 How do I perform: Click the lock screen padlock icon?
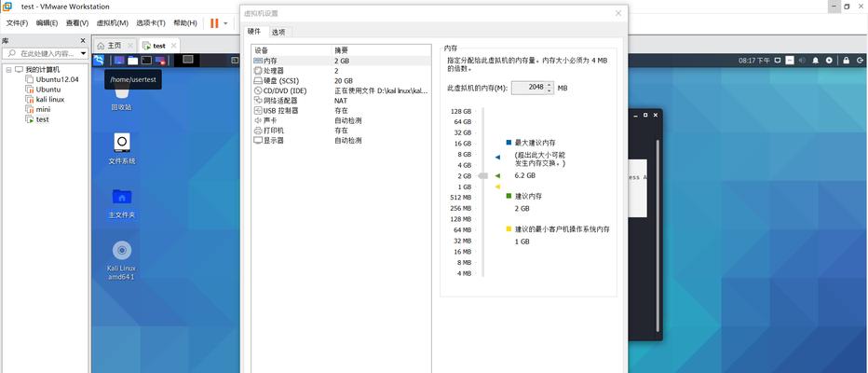[x=846, y=60]
